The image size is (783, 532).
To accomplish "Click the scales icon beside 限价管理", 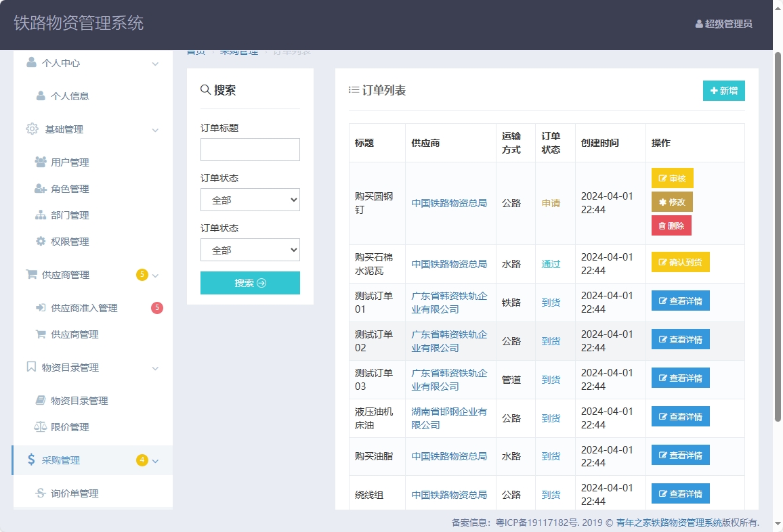I will click(41, 426).
